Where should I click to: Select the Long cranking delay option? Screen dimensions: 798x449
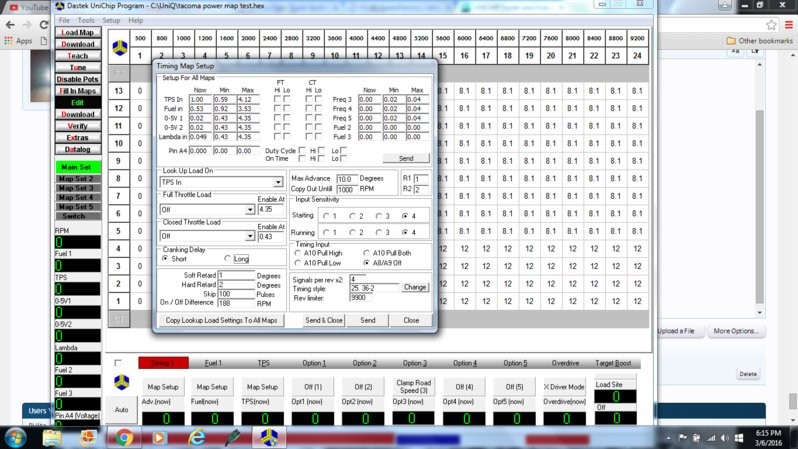(x=227, y=259)
